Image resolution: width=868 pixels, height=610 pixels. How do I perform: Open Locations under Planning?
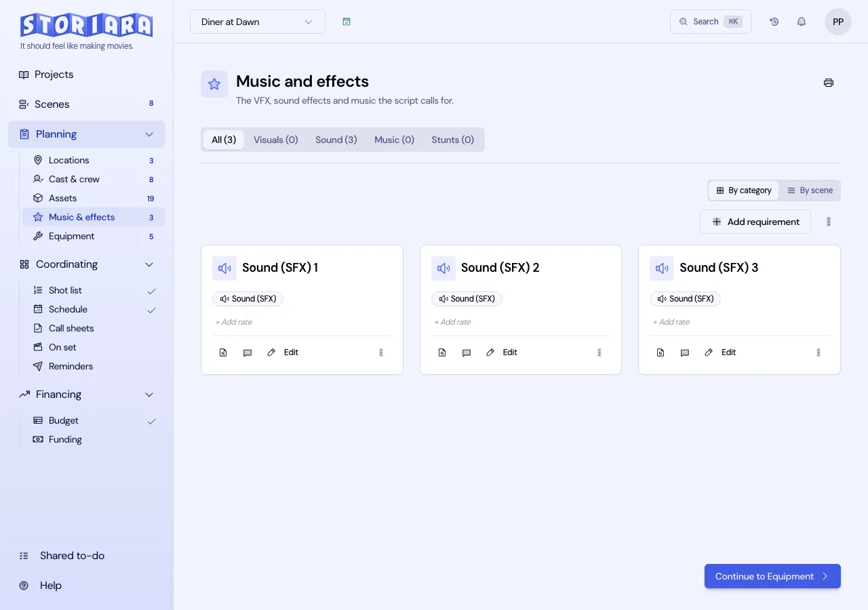(x=94, y=161)
